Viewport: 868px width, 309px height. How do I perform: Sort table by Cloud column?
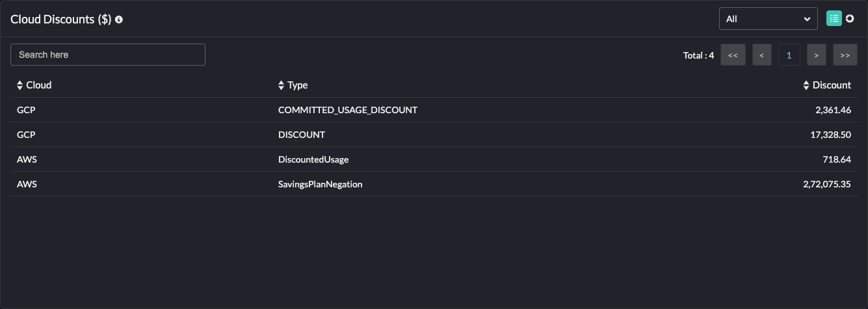[x=34, y=85]
